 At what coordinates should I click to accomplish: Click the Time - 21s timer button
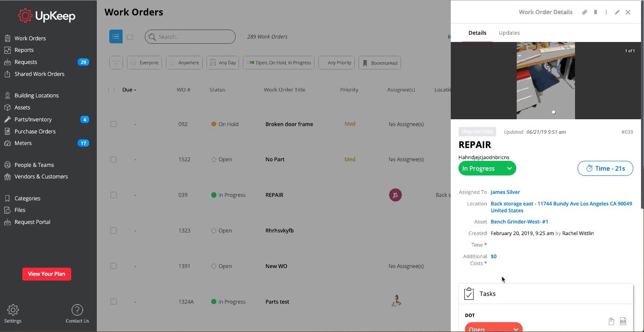pos(605,169)
